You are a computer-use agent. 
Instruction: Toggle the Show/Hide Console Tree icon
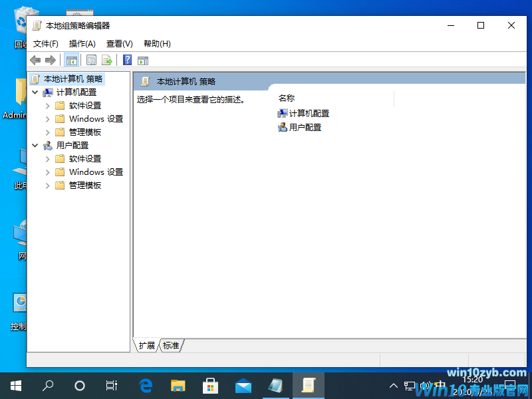(71, 60)
